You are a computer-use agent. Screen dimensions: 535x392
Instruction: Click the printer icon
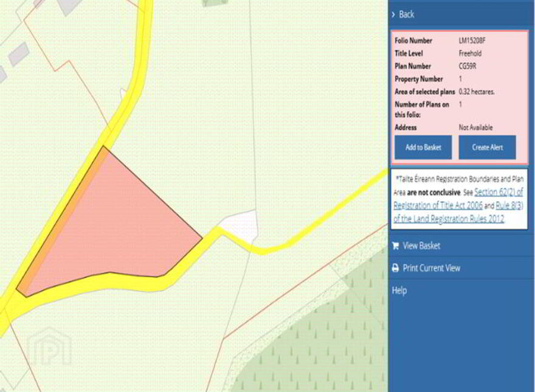pos(395,268)
